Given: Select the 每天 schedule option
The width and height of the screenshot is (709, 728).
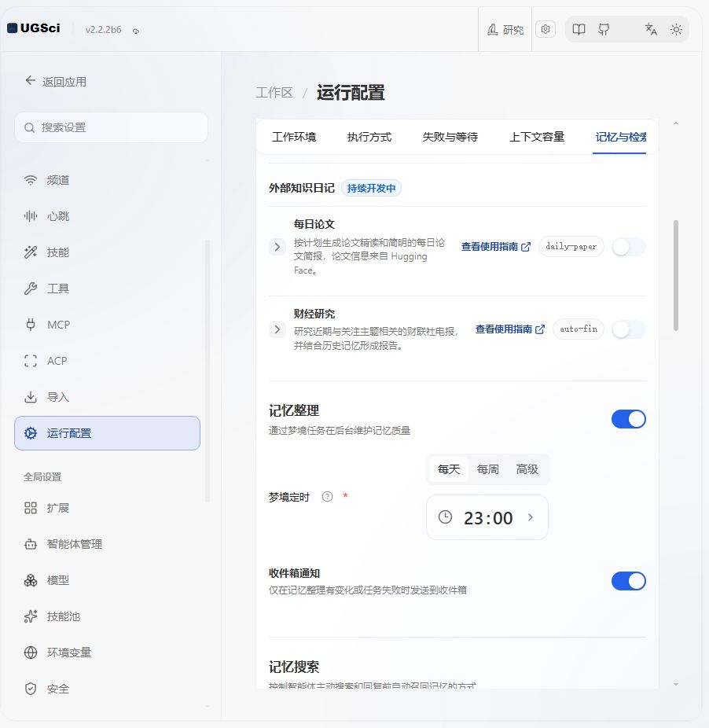Looking at the screenshot, I should click(x=449, y=469).
